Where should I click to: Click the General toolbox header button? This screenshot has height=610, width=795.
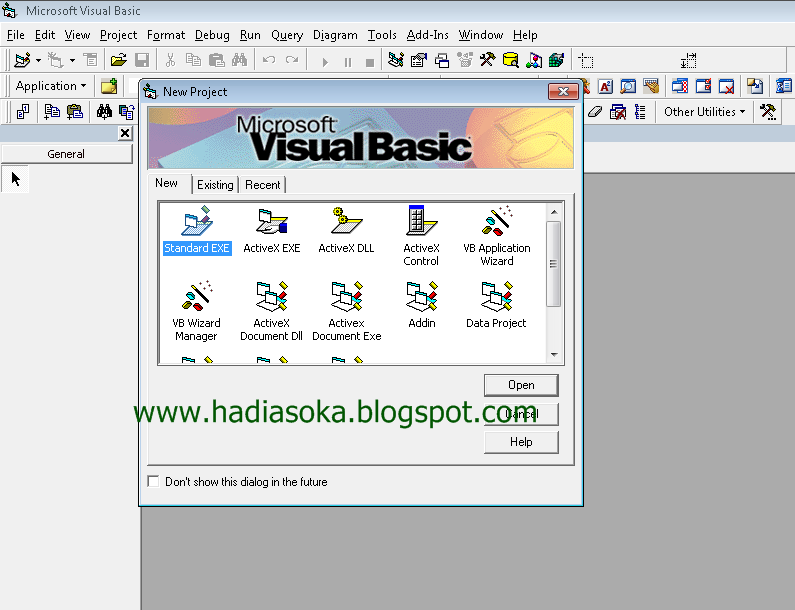(x=66, y=154)
